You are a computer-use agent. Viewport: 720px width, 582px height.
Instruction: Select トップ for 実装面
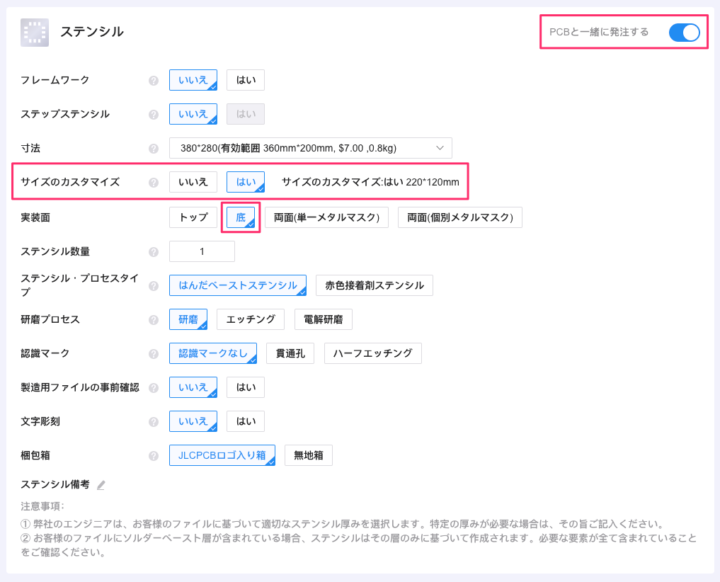click(x=193, y=217)
